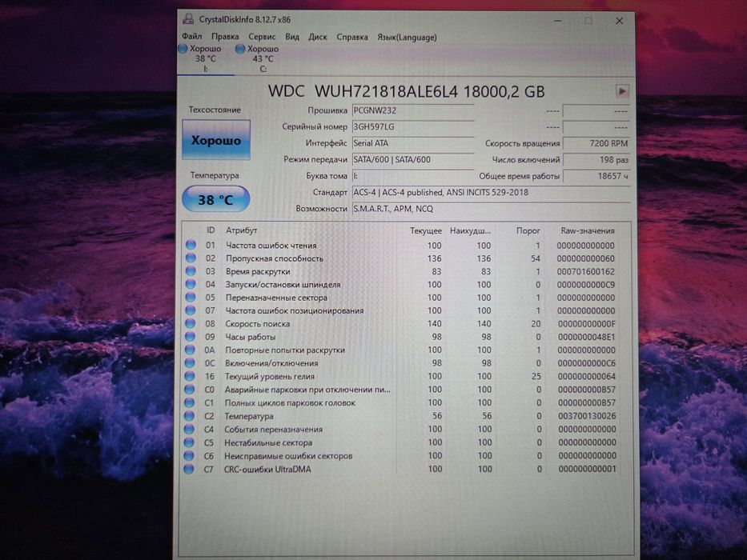This screenshot has height=560, width=747.
Task: Click the ID column header
Action: coord(211,230)
